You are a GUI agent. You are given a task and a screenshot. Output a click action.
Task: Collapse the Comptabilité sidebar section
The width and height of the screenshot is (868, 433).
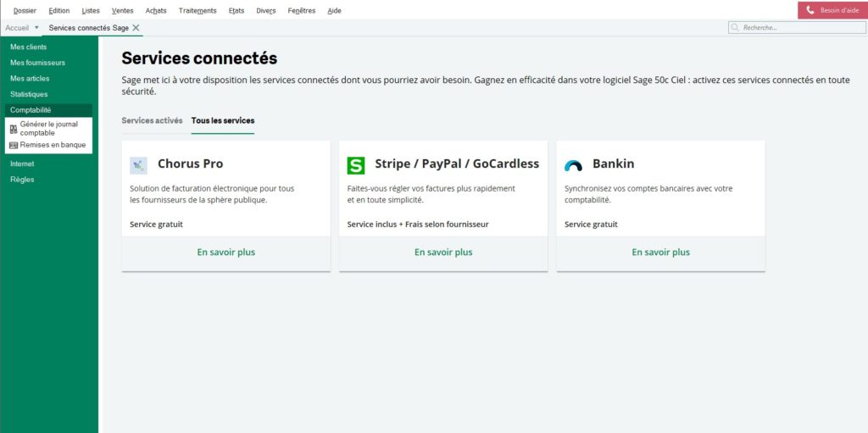coord(48,110)
